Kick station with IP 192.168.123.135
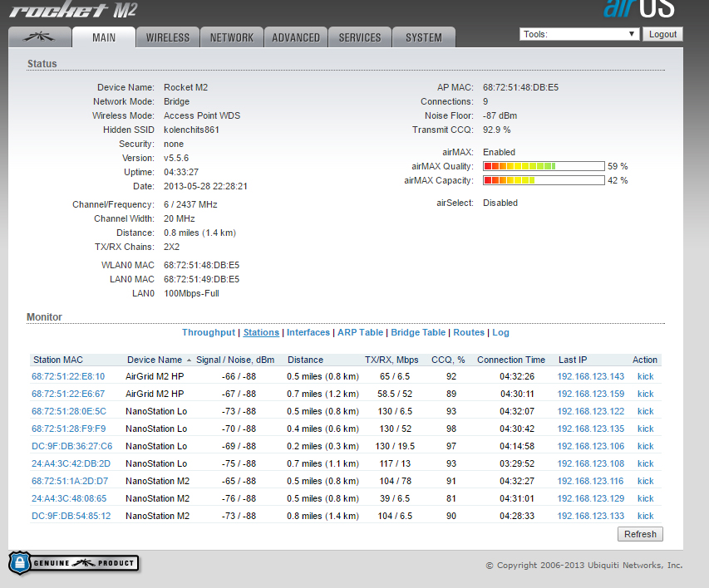 pyautogui.click(x=645, y=429)
